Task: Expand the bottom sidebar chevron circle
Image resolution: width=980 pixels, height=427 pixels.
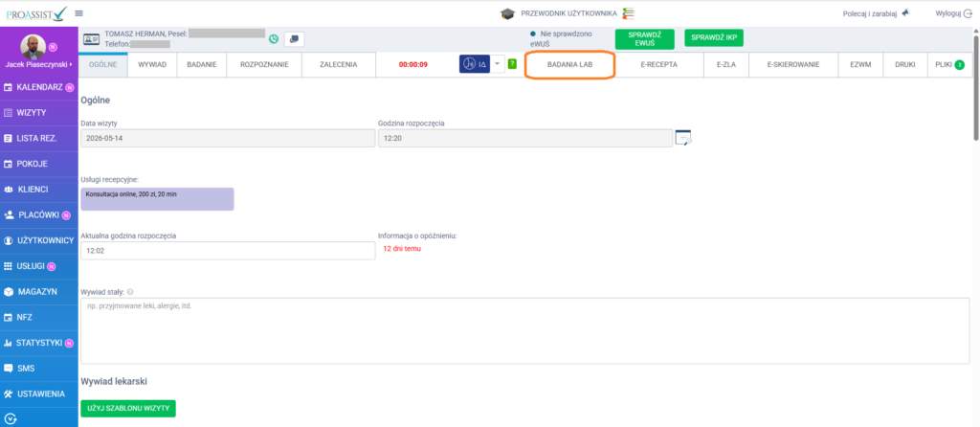Action: coord(9,418)
